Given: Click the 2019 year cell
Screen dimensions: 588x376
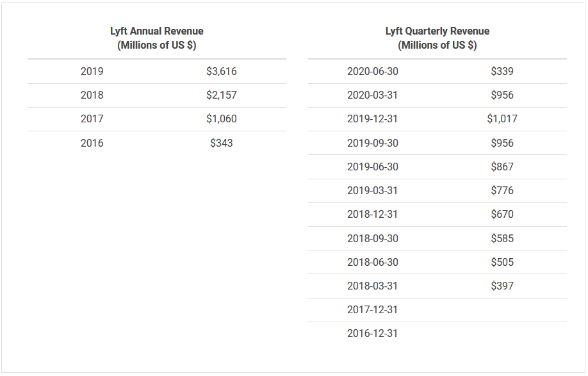Looking at the screenshot, I should coord(92,71).
